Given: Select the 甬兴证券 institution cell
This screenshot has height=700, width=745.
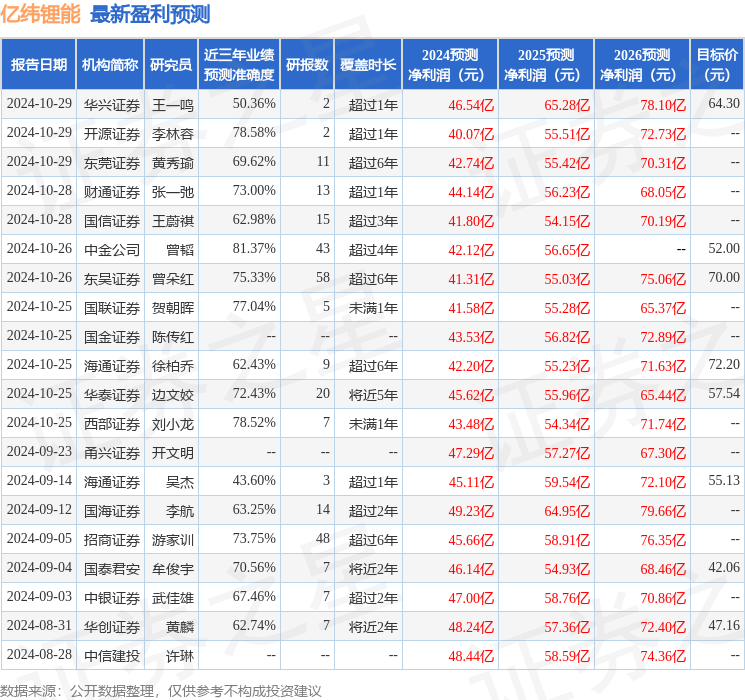Looking at the screenshot, I should tap(112, 453).
